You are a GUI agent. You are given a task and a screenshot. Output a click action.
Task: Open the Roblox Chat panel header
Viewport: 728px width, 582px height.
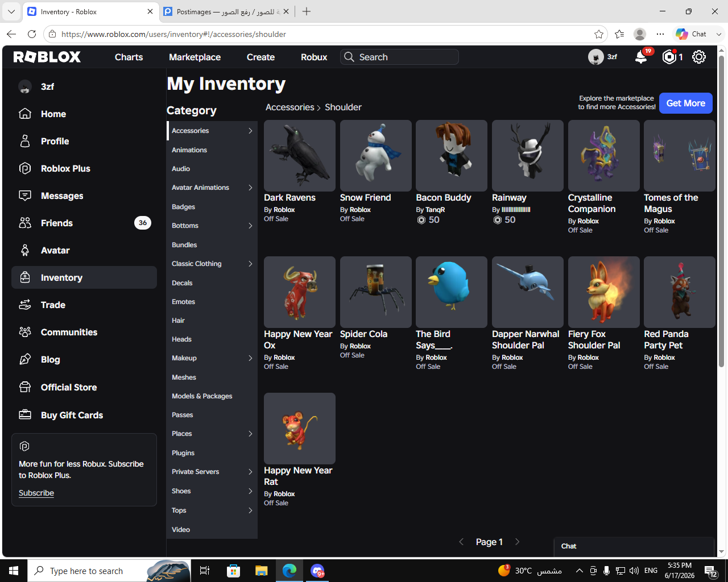click(634, 546)
